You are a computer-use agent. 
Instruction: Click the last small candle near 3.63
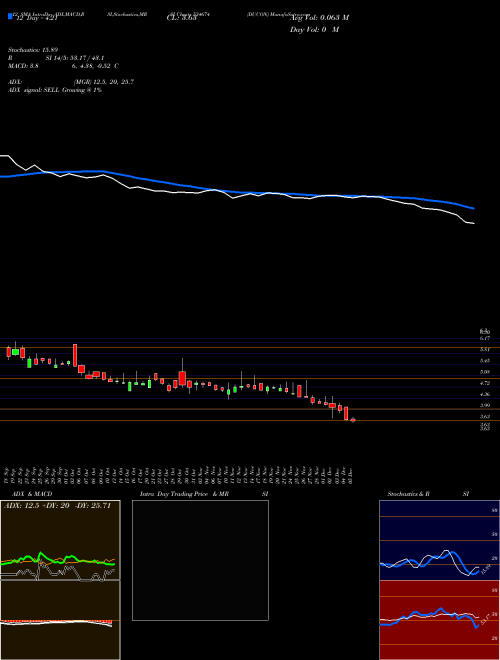[x=353, y=420]
